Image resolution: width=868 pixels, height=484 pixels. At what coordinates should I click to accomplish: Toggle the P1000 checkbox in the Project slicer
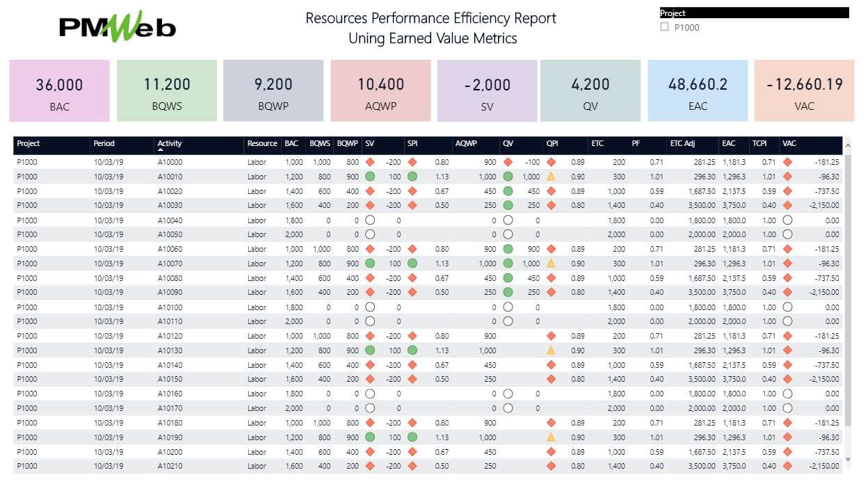664,28
